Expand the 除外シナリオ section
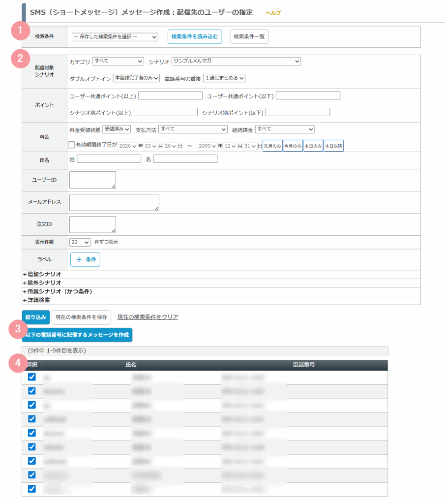The width and height of the screenshot is (445, 504). pyautogui.click(x=42, y=283)
